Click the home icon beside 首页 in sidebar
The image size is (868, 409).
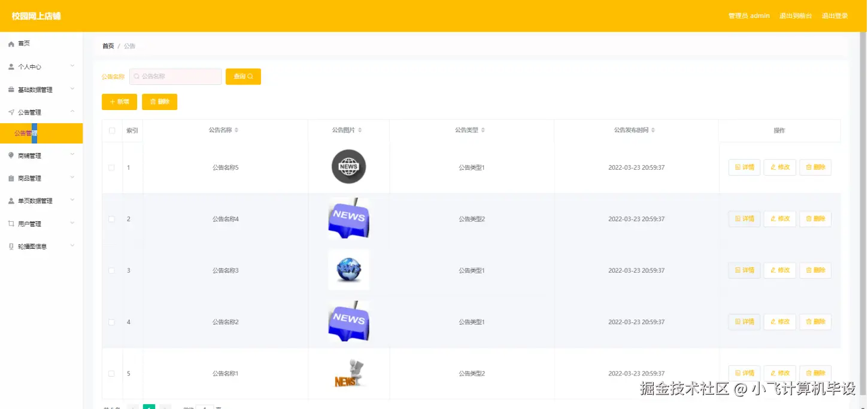(11, 44)
